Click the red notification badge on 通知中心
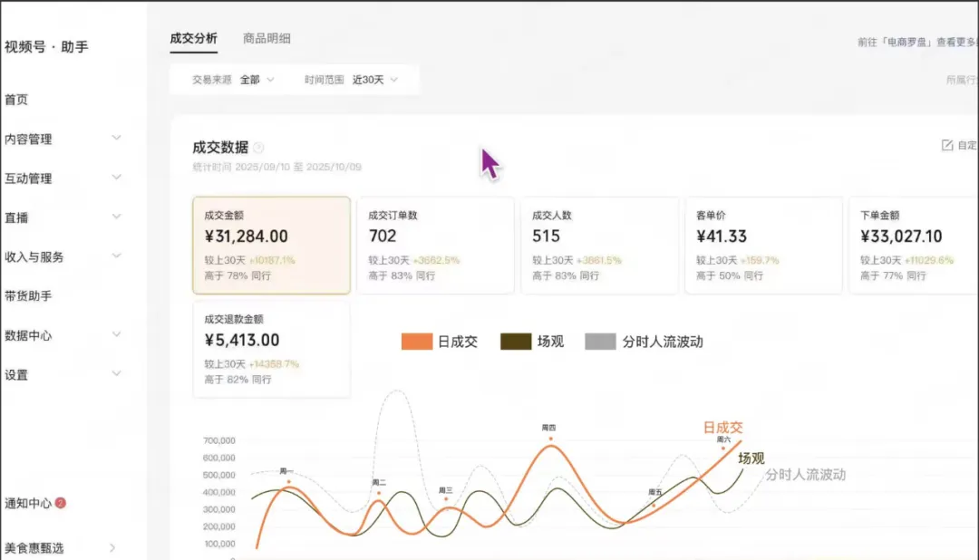Screen dimensions: 979x560 point(61,503)
